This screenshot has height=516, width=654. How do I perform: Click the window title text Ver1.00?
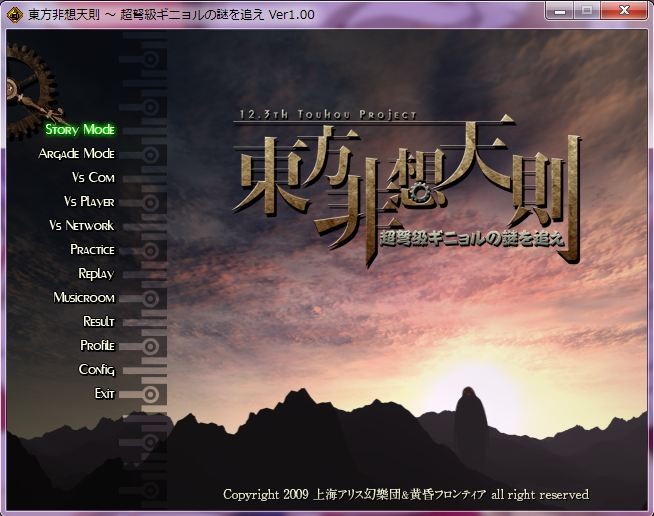coord(291,15)
